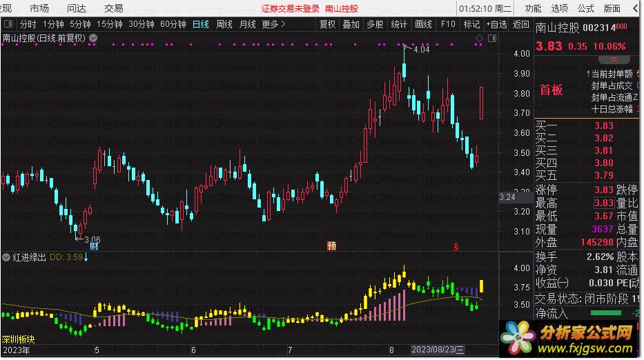Toggle the right panel layout icon
The width and height of the screenshot is (644, 360).
[492, 38]
